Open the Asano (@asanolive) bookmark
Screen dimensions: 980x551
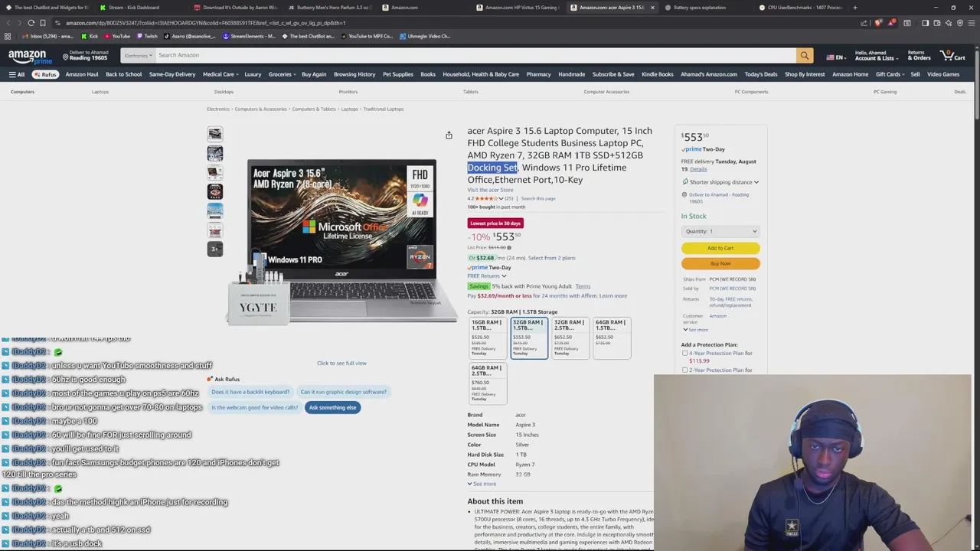coord(190,36)
